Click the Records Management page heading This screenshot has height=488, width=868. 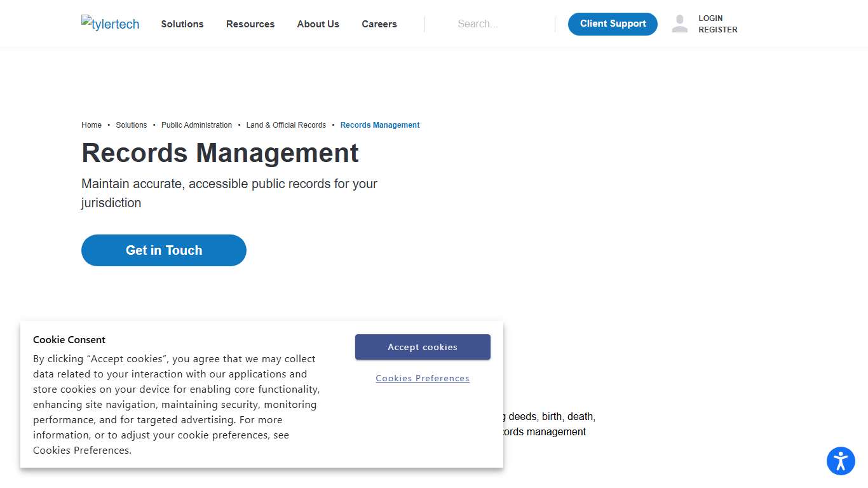pyautogui.click(x=220, y=152)
